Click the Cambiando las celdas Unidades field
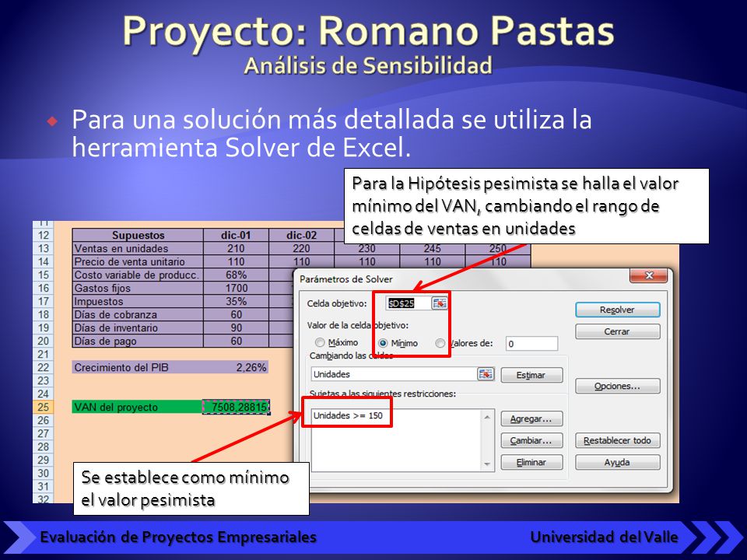The image size is (747, 560). (x=394, y=374)
